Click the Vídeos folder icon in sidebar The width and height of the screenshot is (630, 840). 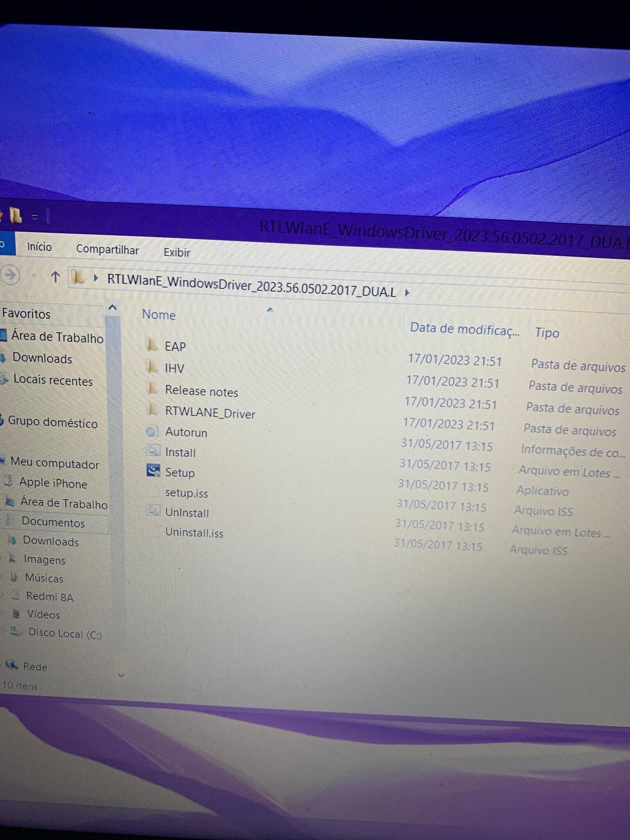(16, 614)
